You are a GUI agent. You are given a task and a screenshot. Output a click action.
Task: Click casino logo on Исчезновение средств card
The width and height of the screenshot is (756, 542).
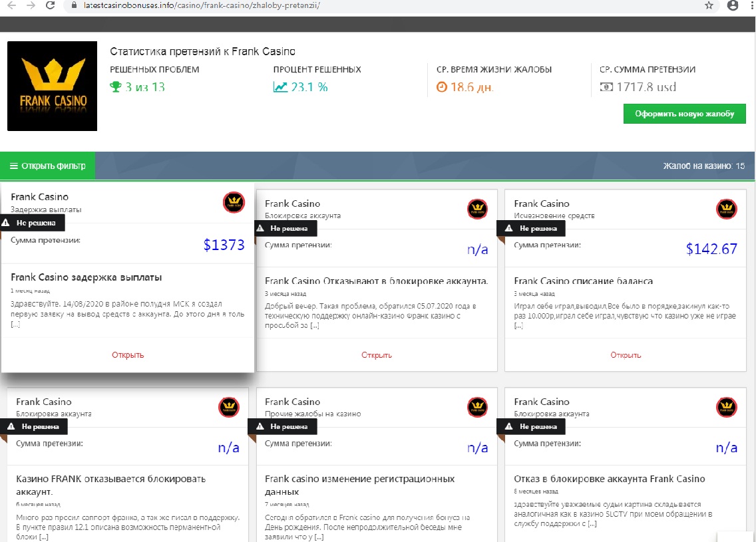(727, 209)
